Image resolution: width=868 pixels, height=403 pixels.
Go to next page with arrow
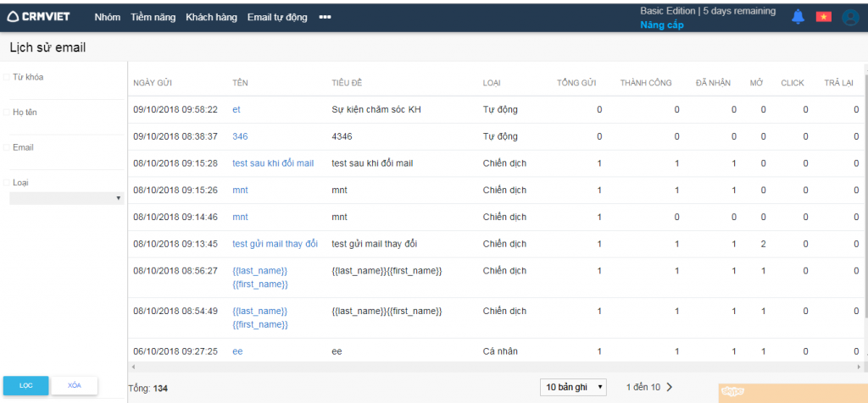tap(670, 387)
